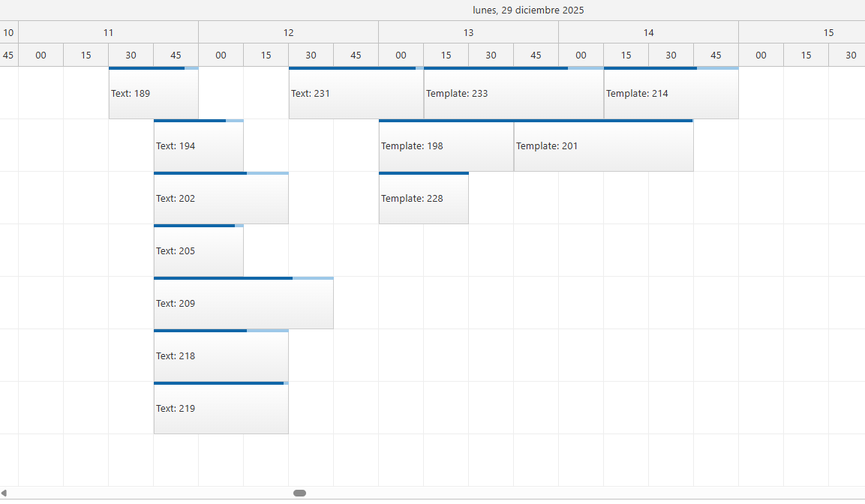Pick the Template: 201 appointment
This screenshot has height=504, width=865.
pyautogui.click(x=603, y=146)
